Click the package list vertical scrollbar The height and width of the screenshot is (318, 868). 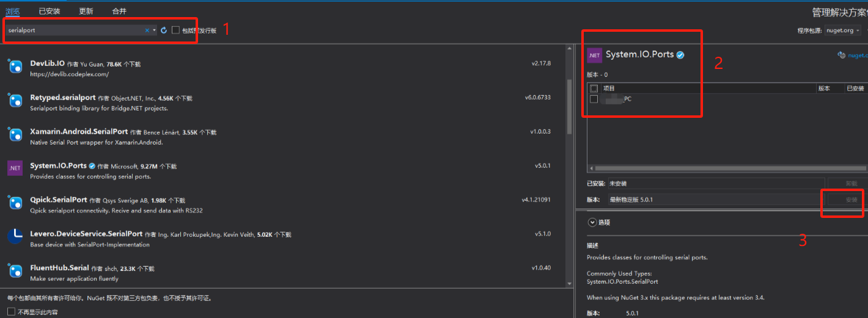570,107
